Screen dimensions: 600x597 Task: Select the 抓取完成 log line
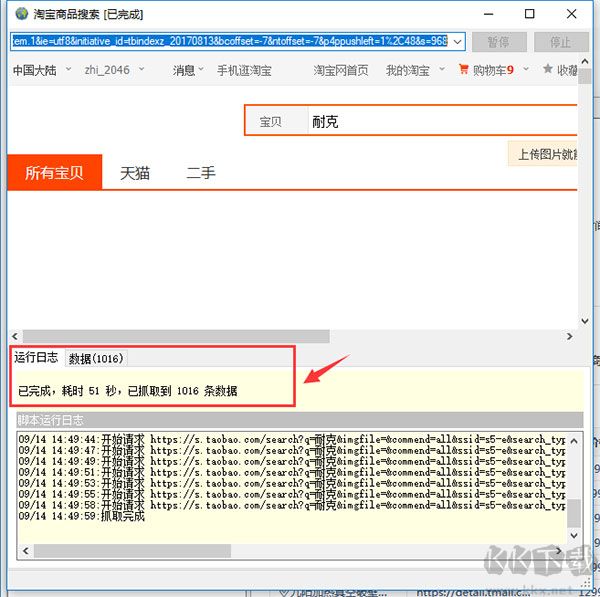click(82, 516)
